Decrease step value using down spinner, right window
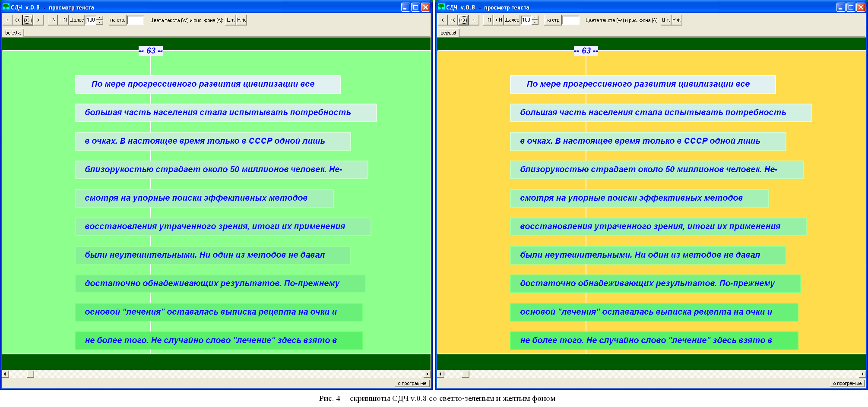The image size is (868, 407). point(535,22)
